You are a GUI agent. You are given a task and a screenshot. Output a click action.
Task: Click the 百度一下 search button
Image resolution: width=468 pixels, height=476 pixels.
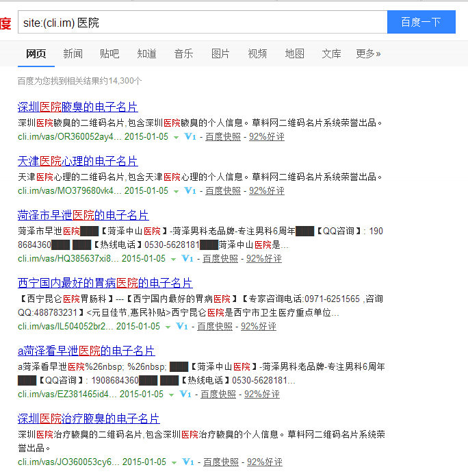tap(421, 22)
